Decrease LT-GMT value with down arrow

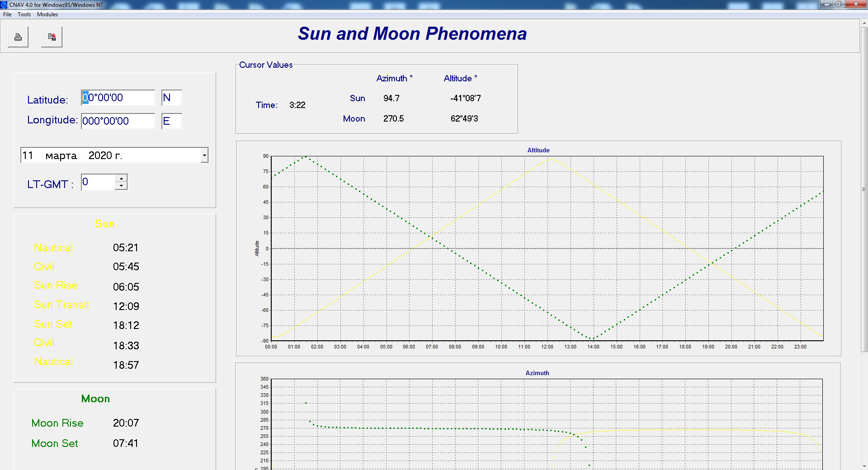click(121, 186)
